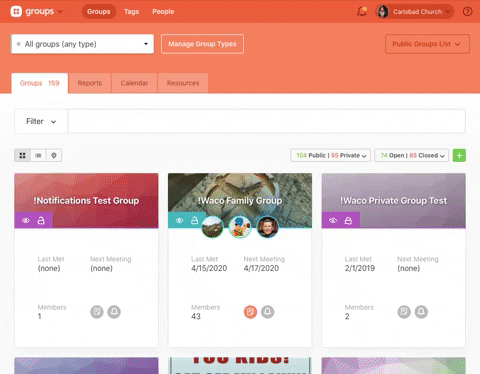The image size is (480, 374).
Task: Click the Manage Group Types button
Action: (202, 44)
